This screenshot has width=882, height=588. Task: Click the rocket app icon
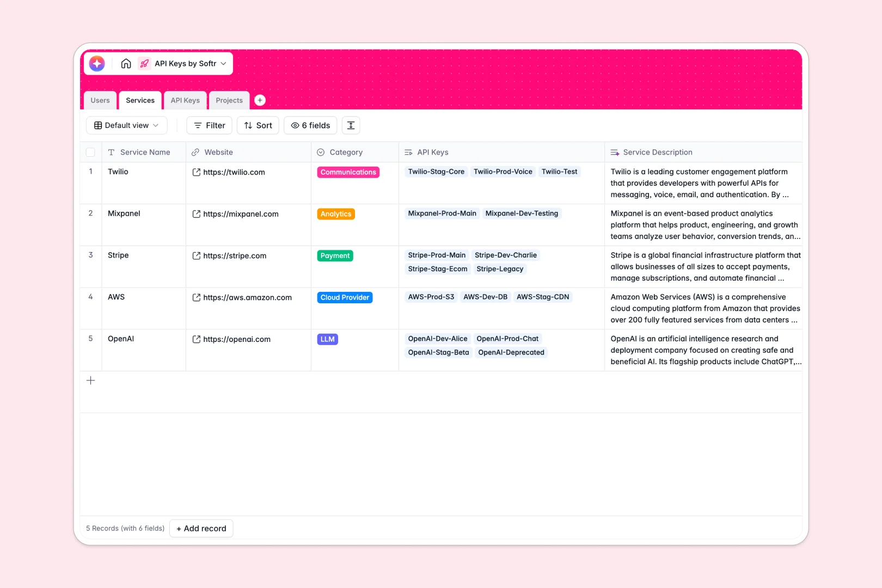click(144, 64)
